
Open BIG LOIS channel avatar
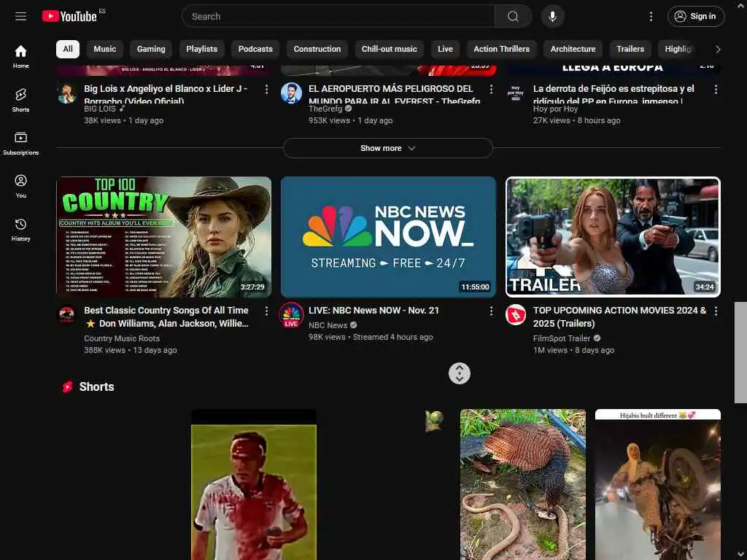tap(66, 93)
